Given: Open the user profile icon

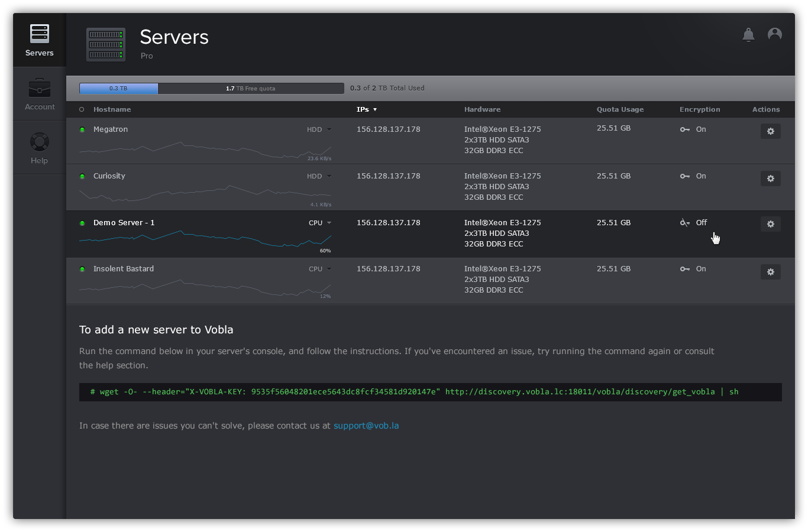Looking at the screenshot, I should (774, 35).
